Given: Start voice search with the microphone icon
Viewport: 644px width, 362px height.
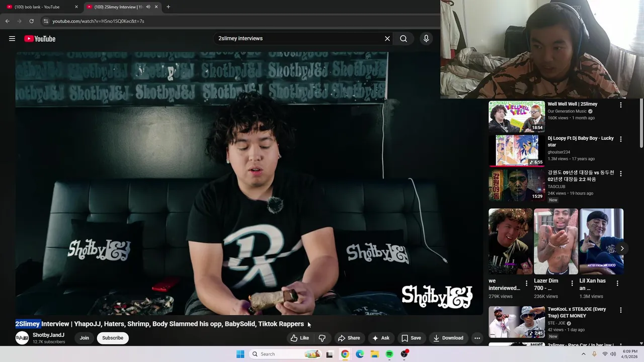Looking at the screenshot, I should [426, 38].
